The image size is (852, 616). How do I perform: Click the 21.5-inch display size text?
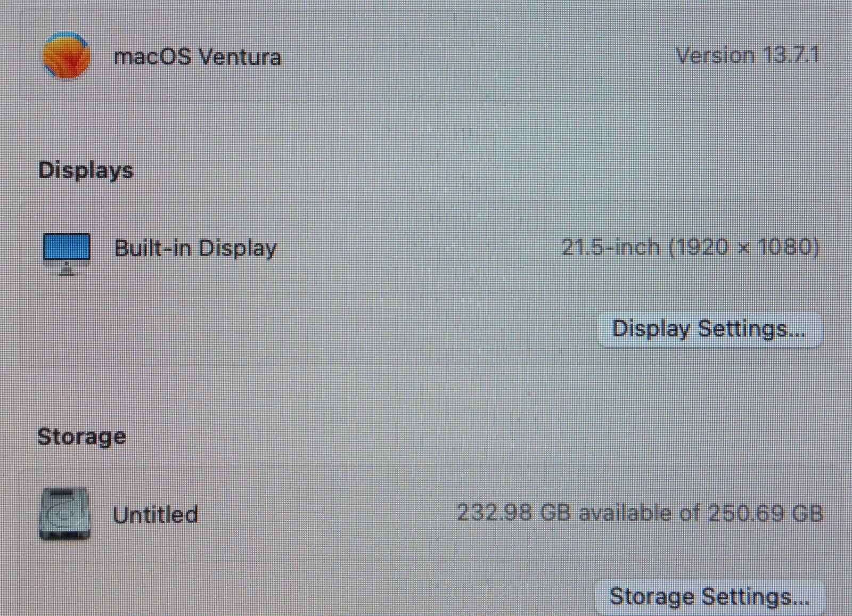click(610, 247)
